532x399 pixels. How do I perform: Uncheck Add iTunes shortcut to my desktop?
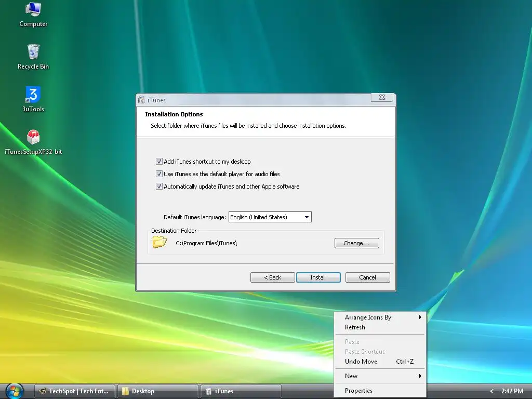pyautogui.click(x=159, y=162)
